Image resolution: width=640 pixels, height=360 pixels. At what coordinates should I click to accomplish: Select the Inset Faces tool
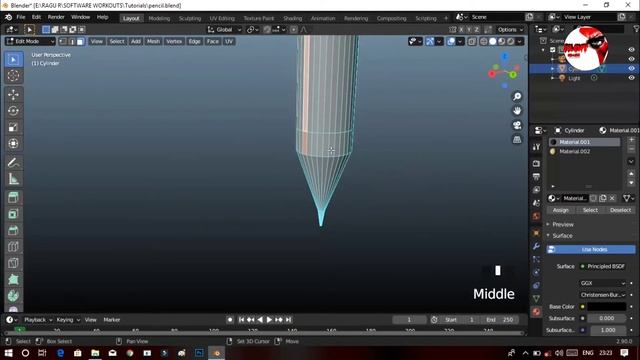coord(13,214)
